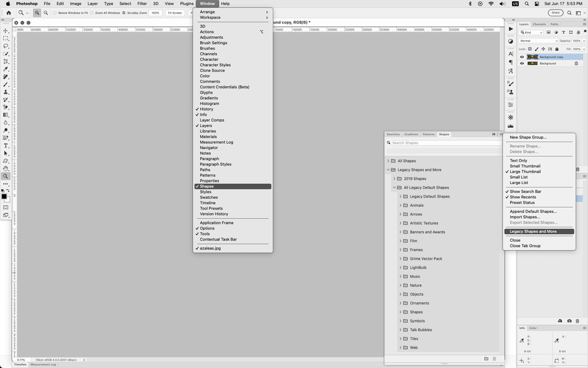588x368 pixels.
Task: Expand the 2019 Shapes folder
Action: [x=394, y=179]
